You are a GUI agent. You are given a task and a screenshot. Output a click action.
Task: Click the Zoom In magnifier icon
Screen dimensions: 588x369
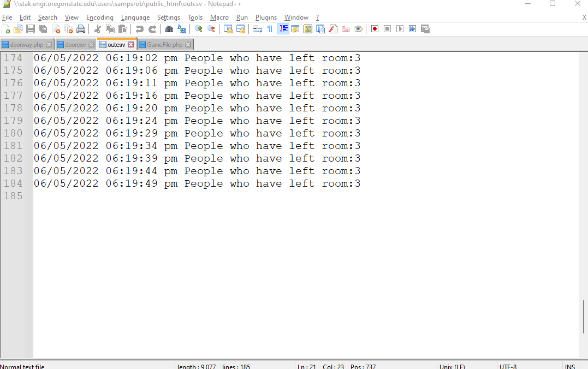point(199,29)
